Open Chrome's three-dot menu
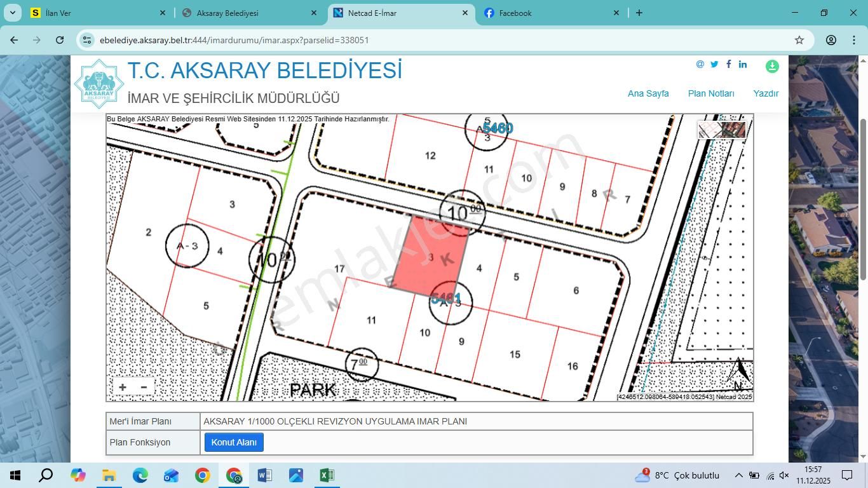868x488 pixels. click(x=853, y=40)
